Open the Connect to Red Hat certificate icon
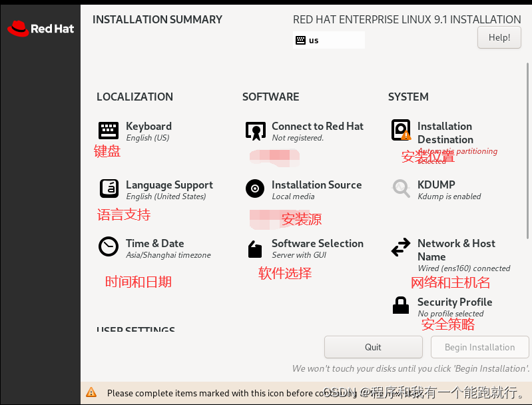The width and height of the screenshot is (532, 405). click(255, 131)
